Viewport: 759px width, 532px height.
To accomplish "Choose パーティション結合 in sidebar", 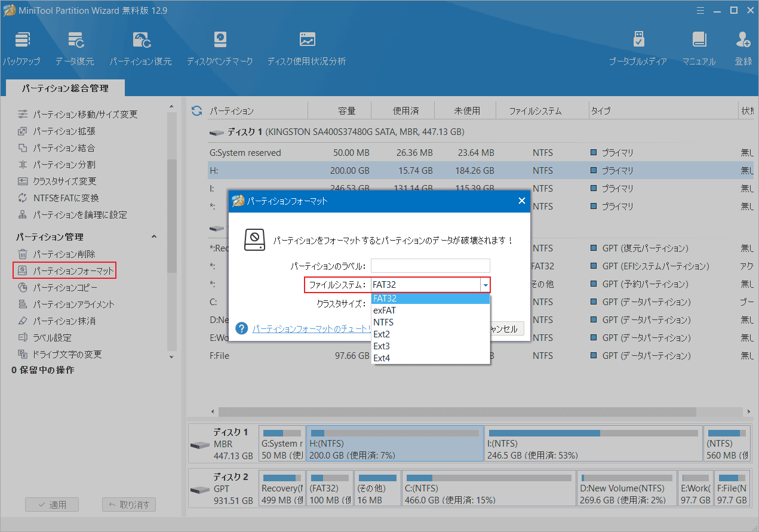I will click(57, 147).
